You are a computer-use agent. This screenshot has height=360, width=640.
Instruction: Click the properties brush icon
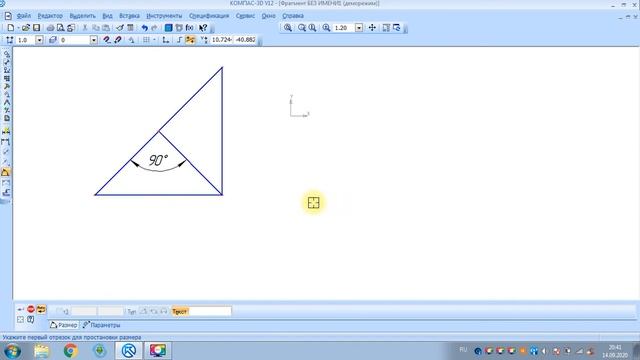(x=120, y=28)
